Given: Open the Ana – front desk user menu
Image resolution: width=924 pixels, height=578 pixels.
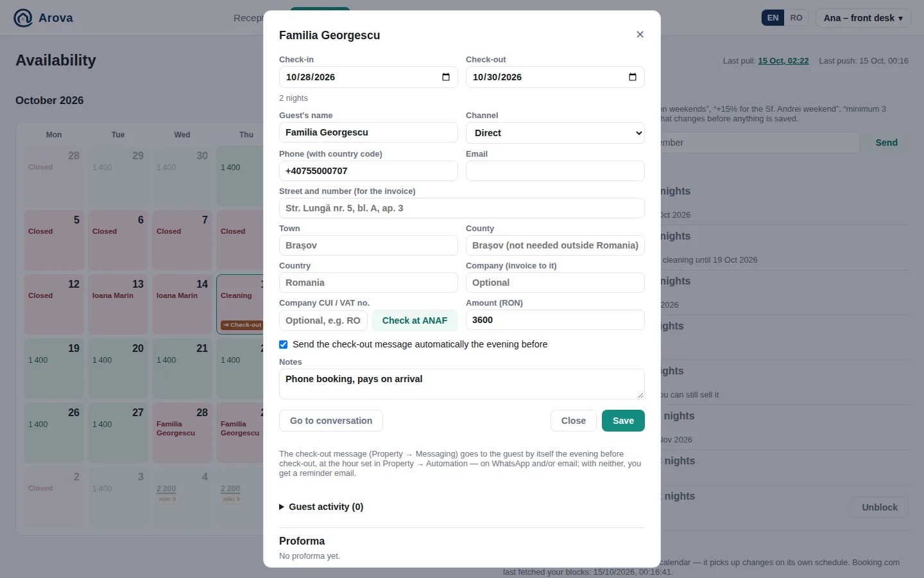Looking at the screenshot, I should click(x=863, y=18).
